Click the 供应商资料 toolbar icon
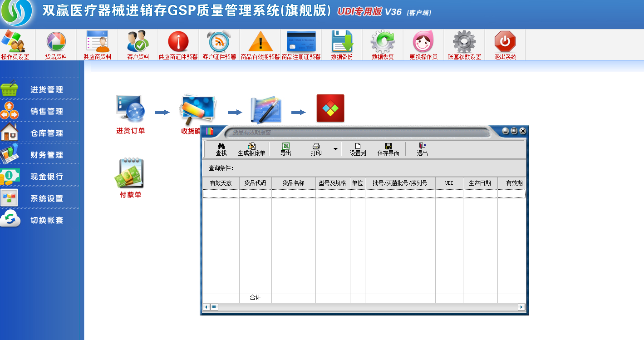The height and width of the screenshot is (340, 644). click(97, 44)
